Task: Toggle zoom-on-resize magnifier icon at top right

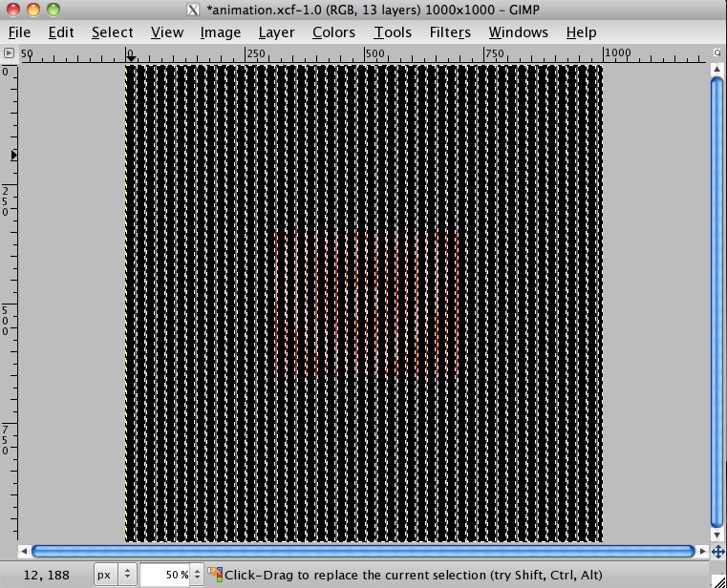Action: pos(716,52)
